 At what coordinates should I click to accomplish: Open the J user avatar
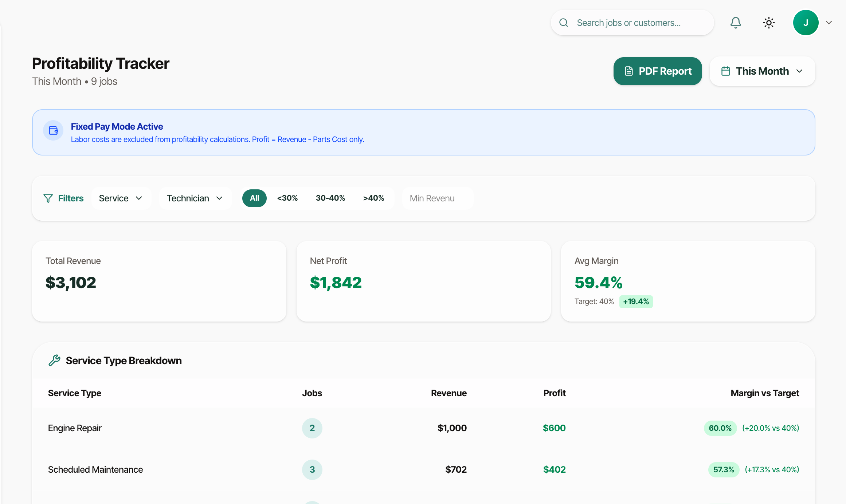click(x=806, y=23)
